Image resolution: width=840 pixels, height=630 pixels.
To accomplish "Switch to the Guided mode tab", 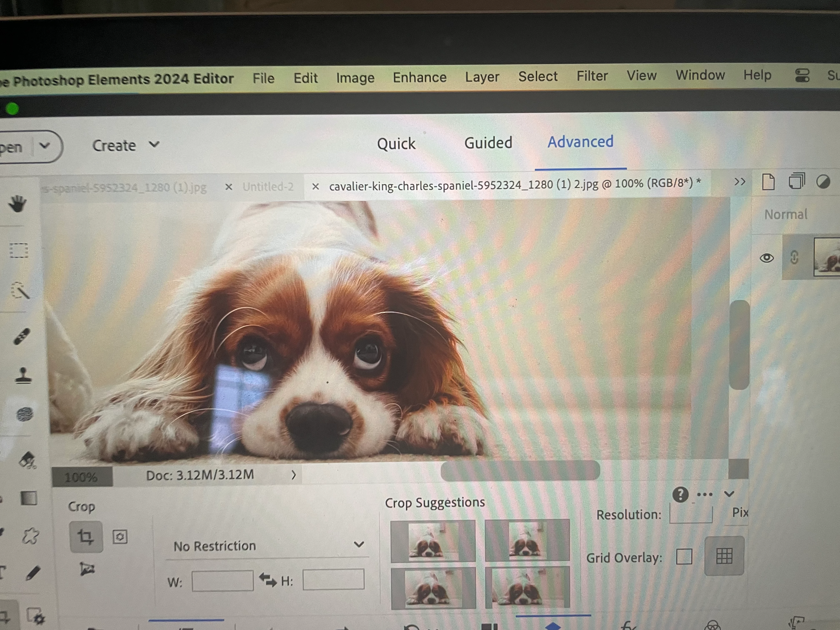I will pos(488,143).
